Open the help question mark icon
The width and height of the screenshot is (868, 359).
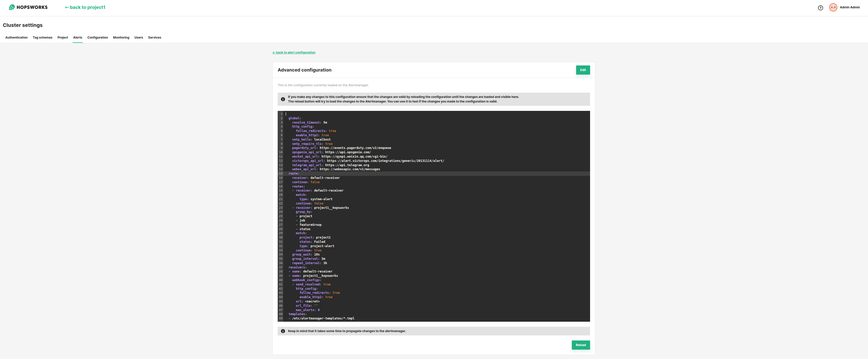[x=820, y=8]
